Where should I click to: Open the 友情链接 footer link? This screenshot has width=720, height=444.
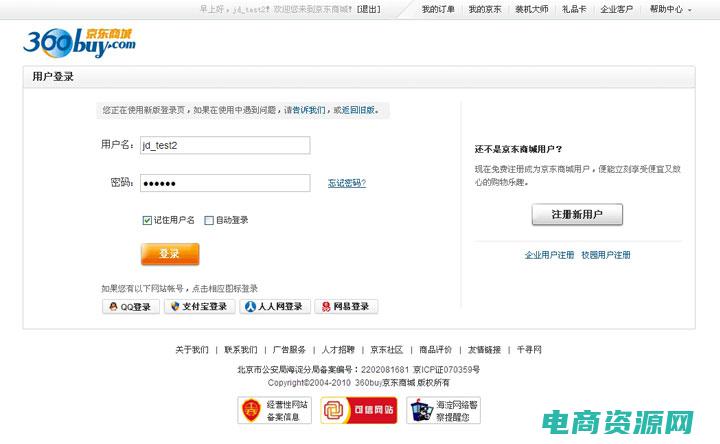point(484,350)
